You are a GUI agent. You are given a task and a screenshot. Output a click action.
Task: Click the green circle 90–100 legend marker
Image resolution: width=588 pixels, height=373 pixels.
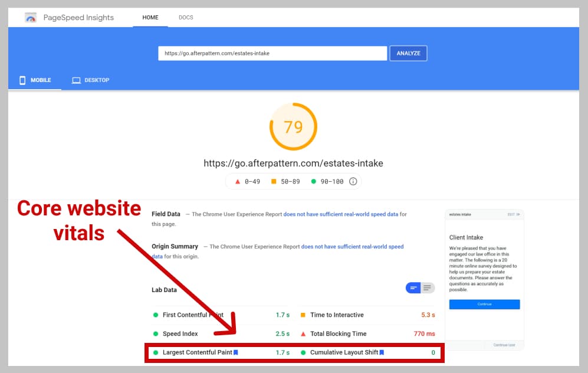pos(314,182)
